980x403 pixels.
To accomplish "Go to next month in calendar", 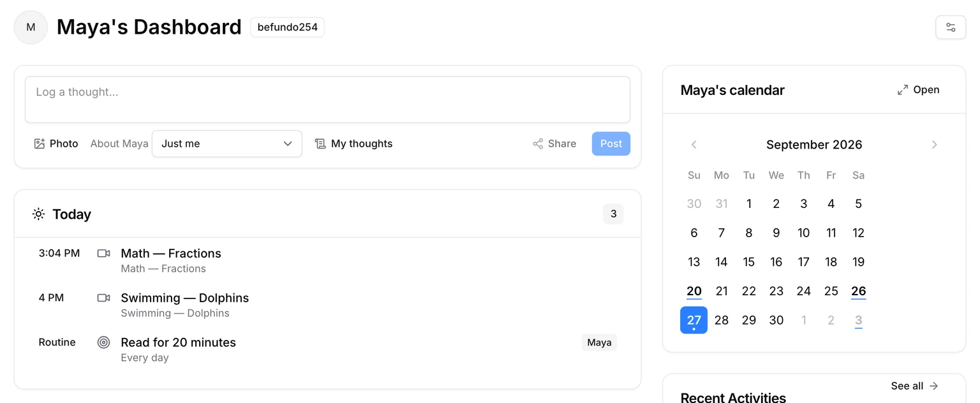I will 934,145.
